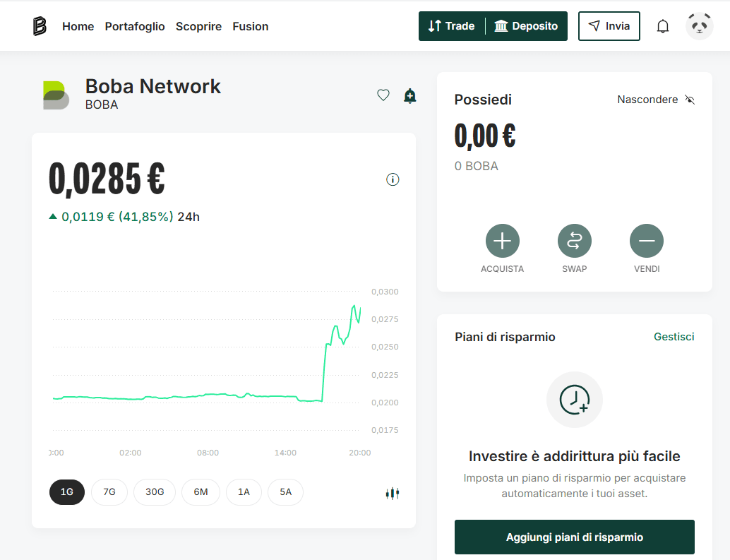Click the Invia button
This screenshot has width=730, height=560.
(609, 26)
